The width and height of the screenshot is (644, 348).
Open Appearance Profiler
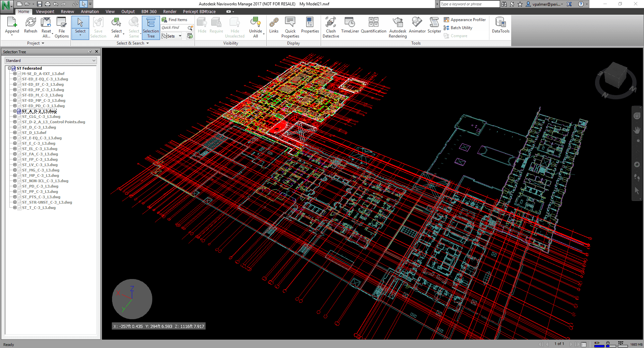point(465,20)
